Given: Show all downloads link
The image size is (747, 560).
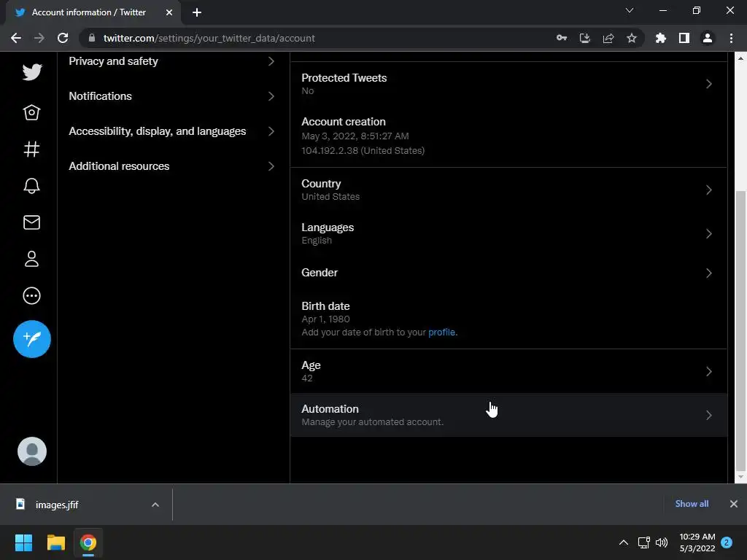Looking at the screenshot, I should [692, 504].
